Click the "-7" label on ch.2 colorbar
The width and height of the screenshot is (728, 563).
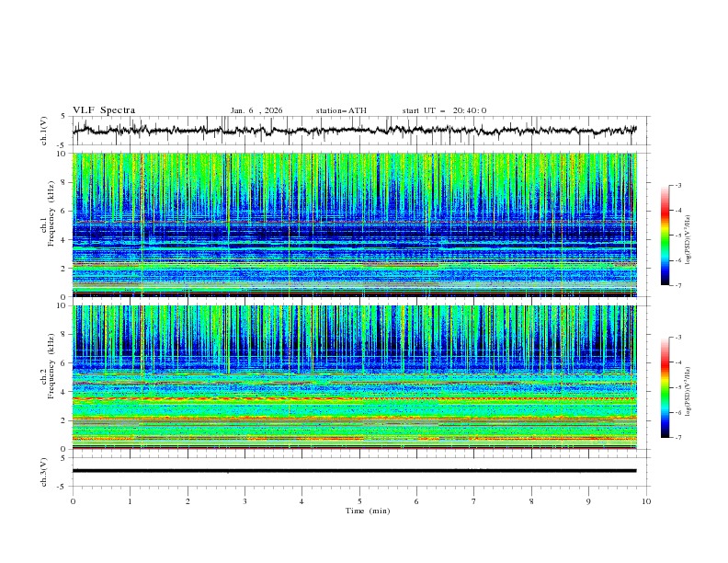(678, 438)
